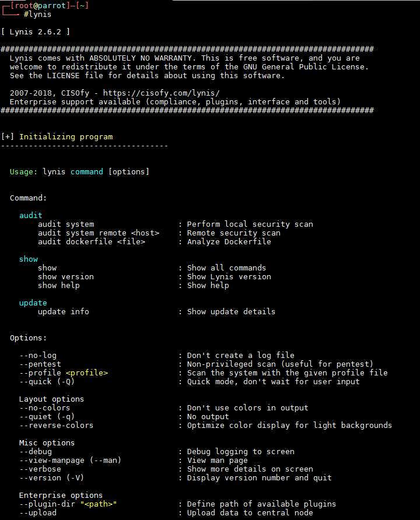Screen dimensions: 420x520
Task: Click the '--upload' option
Action: tap(38, 513)
